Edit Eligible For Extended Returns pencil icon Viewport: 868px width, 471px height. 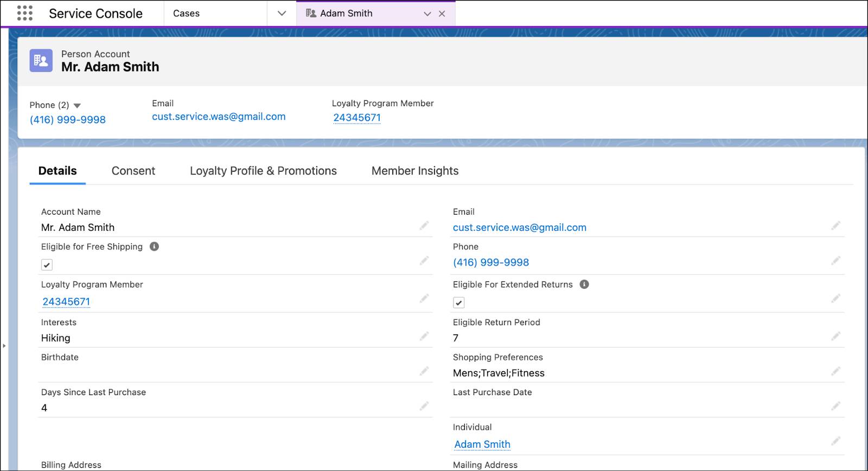point(836,299)
